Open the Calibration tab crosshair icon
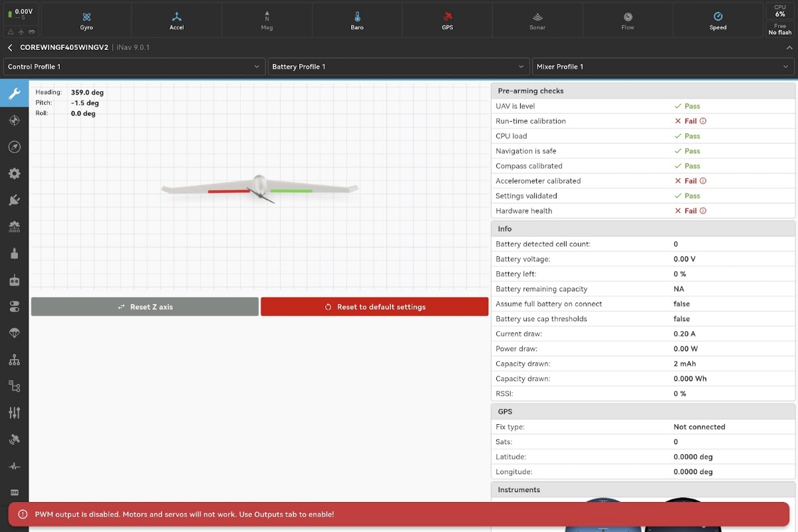This screenshot has width=798, height=532. coord(14,120)
